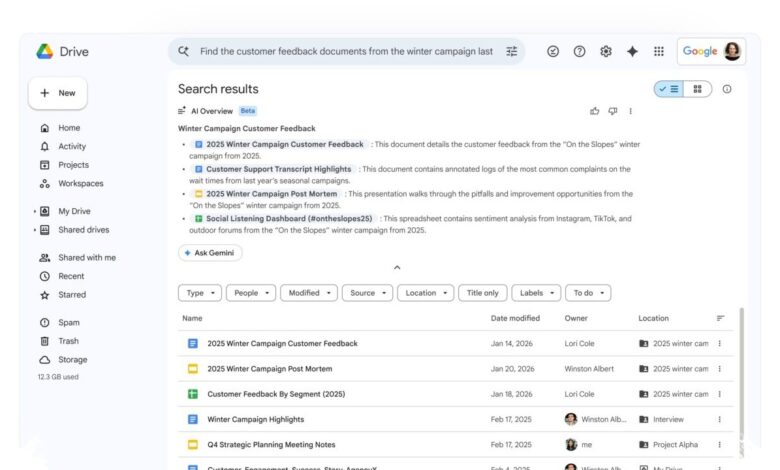The height and width of the screenshot is (470, 780).
Task: Open the Modified filter dropdown
Action: (x=309, y=293)
